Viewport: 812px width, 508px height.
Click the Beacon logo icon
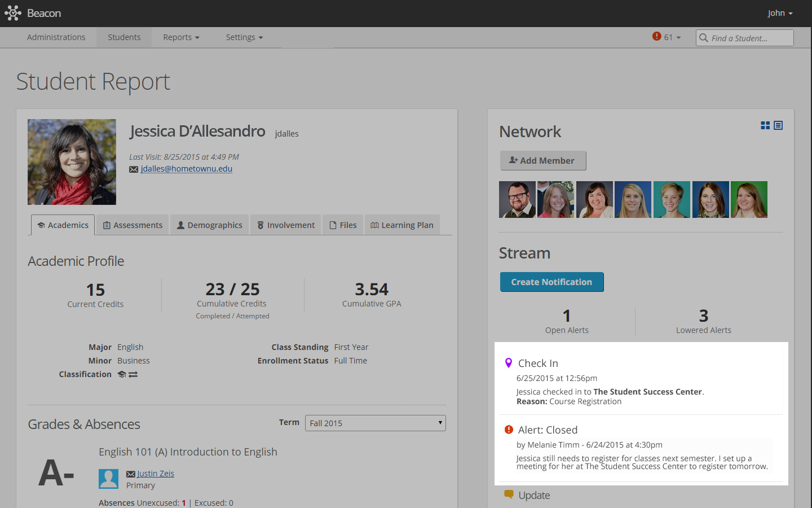13,12
